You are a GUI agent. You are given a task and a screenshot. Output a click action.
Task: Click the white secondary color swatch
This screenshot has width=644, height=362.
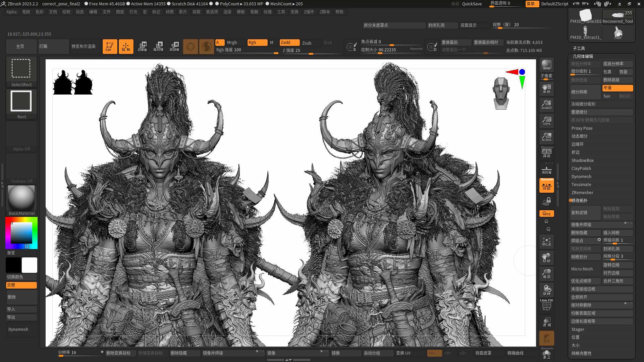point(30,265)
